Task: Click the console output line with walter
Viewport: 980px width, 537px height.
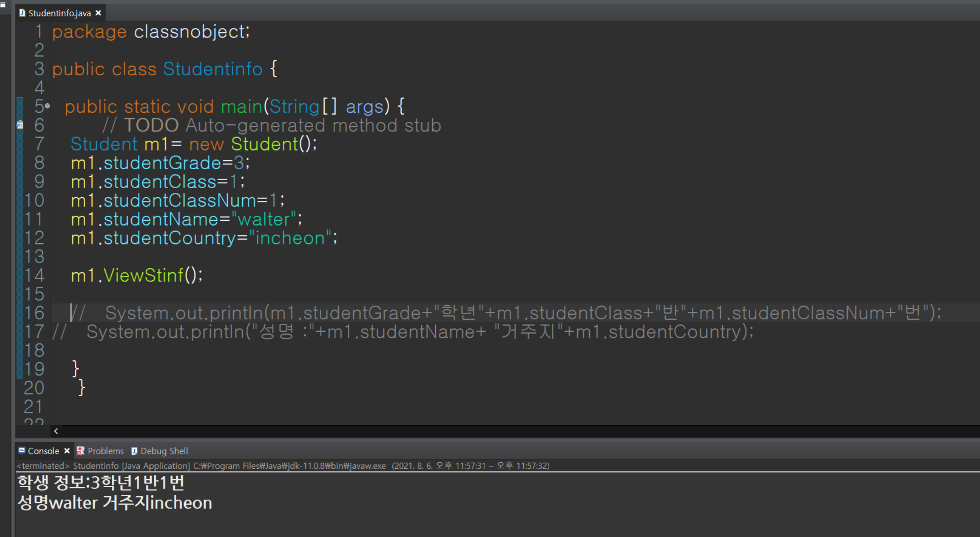Action: coord(115,503)
